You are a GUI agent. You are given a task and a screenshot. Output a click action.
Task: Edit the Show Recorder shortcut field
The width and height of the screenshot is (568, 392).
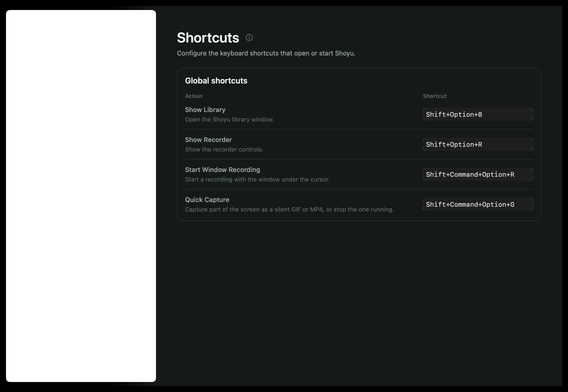click(x=478, y=144)
